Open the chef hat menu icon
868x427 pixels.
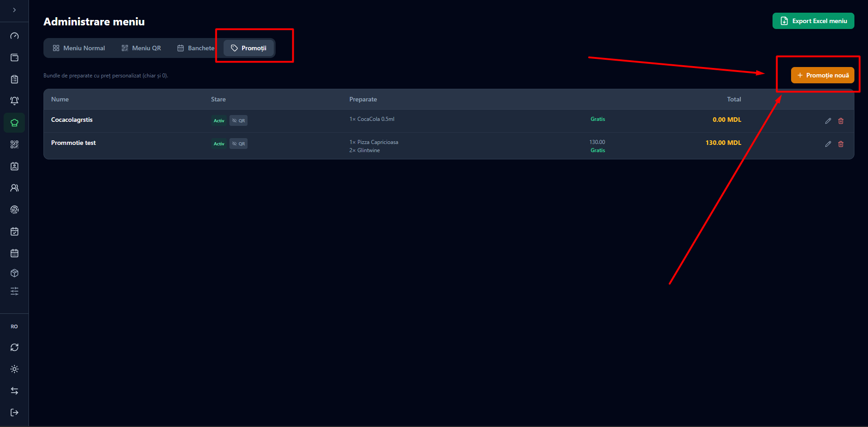14,123
